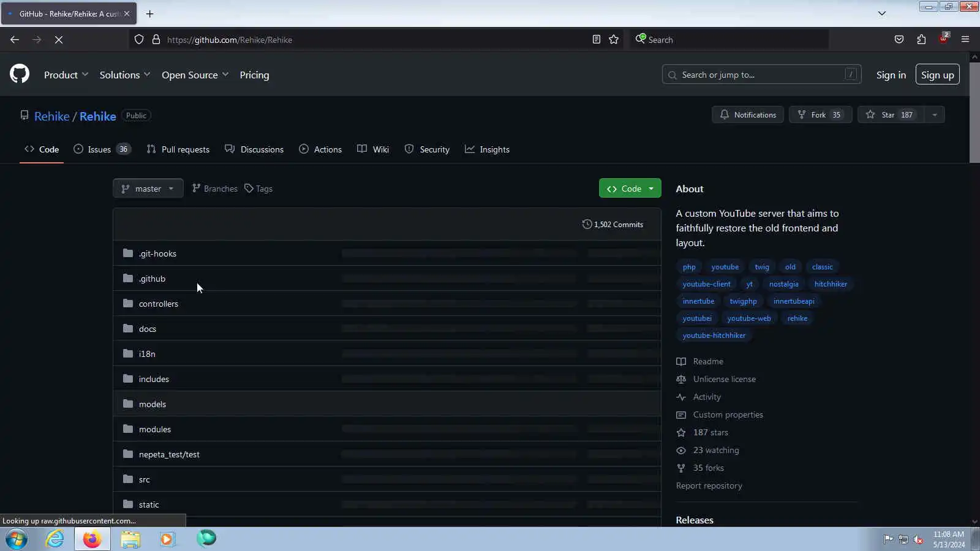The width and height of the screenshot is (980, 551).
Task: Go to the Discussions tab
Action: (254, 149)
